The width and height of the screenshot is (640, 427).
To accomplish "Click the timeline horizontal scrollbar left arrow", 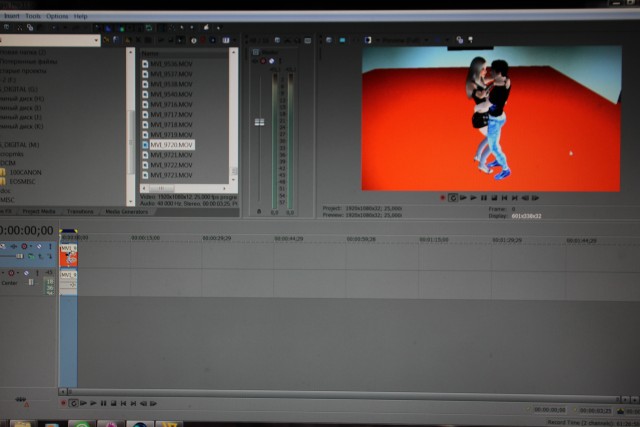I will pos(62,391).
